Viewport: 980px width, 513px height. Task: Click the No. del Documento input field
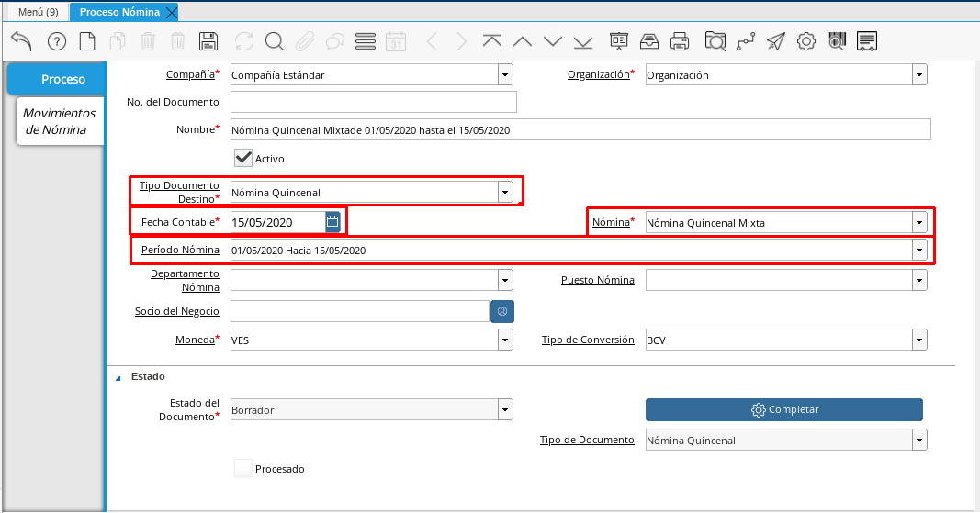pyautogui.click(x=374, y=102)
